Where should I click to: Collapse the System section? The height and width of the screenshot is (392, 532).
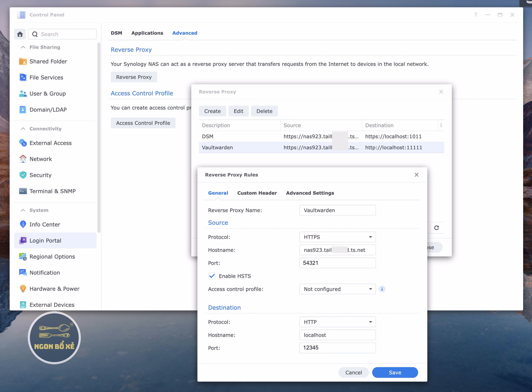(23, 210)
